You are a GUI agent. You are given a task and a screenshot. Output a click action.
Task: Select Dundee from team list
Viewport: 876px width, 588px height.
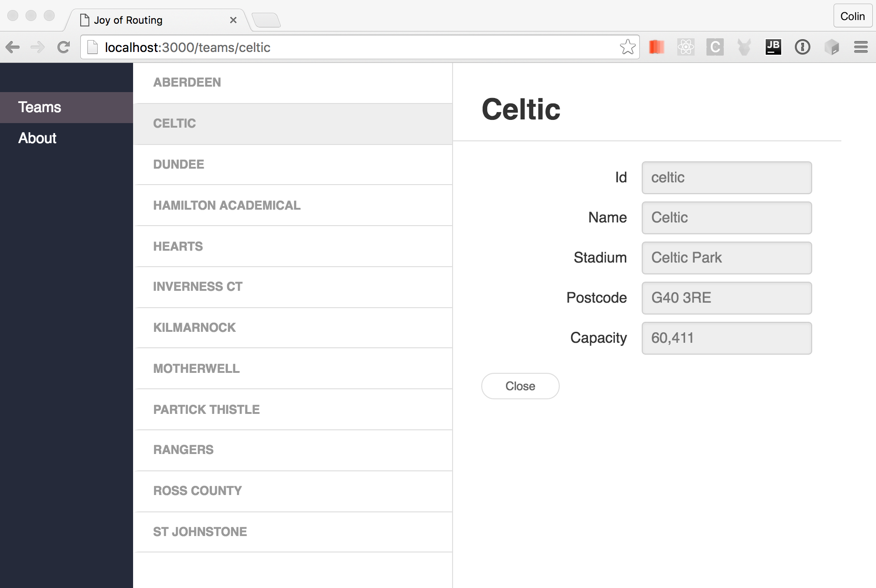click(x=293, y=165)
